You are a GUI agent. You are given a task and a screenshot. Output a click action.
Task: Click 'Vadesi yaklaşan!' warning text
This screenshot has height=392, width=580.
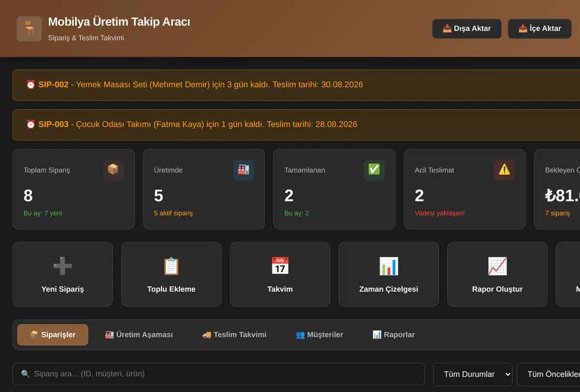click(x=439, y=213)
